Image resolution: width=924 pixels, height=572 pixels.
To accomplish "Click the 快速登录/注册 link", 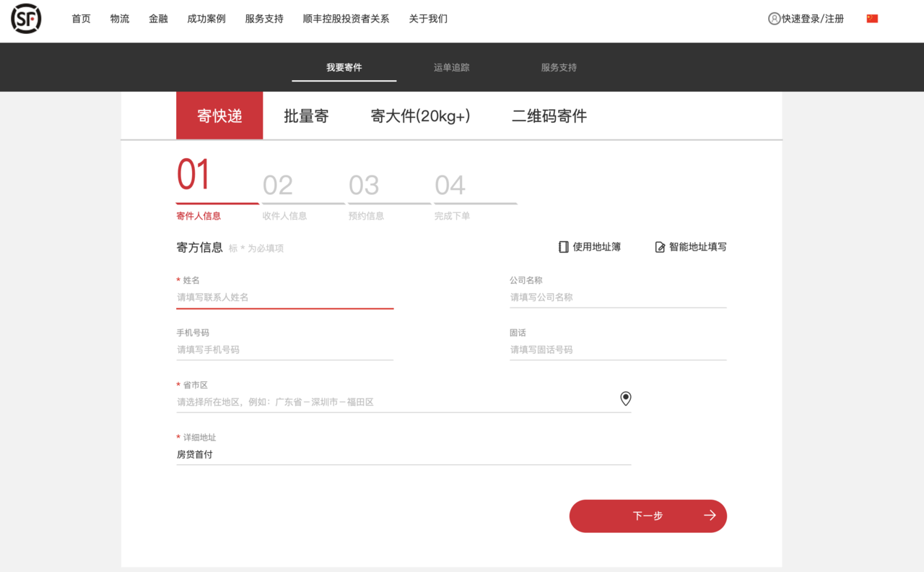I will (x=813, y=19).
